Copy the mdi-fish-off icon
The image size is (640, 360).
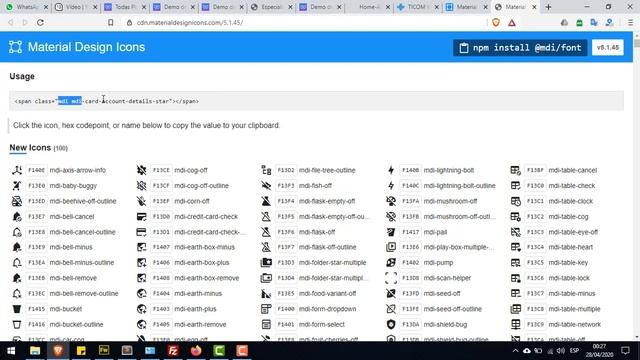pyautogui.click(x=266, y=186)
